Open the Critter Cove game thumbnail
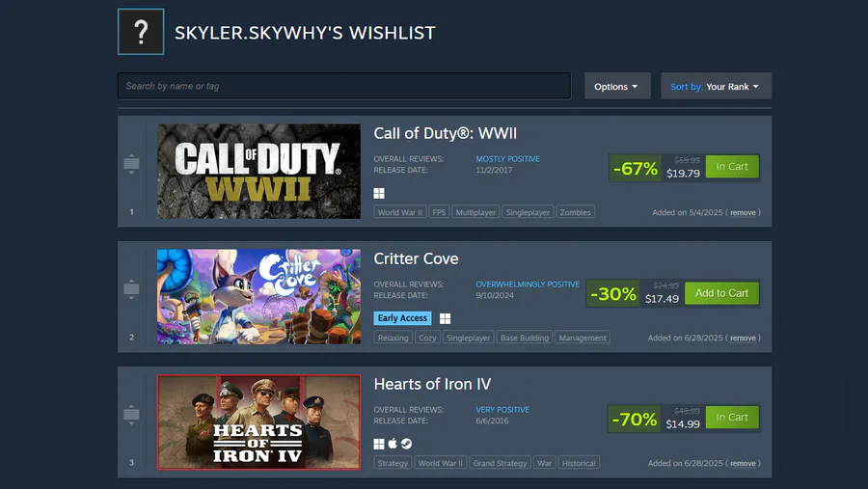Screen dimensions: 868x489 [258, 296]
